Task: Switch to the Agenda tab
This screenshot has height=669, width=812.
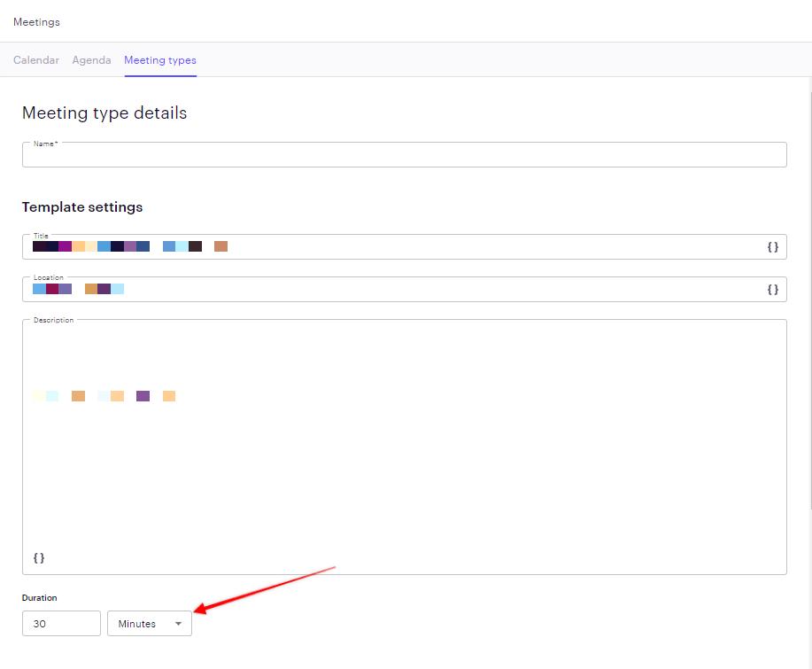Action: 92,60
